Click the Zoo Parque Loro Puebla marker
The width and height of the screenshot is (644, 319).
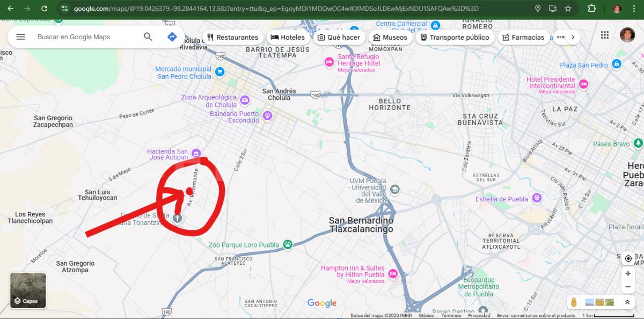[x=288, y=245]
